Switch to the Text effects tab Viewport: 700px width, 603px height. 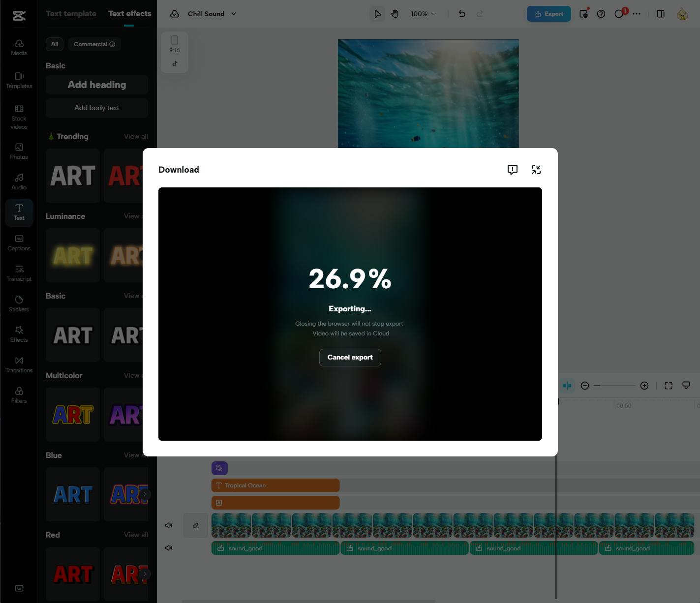click(130, 14)
